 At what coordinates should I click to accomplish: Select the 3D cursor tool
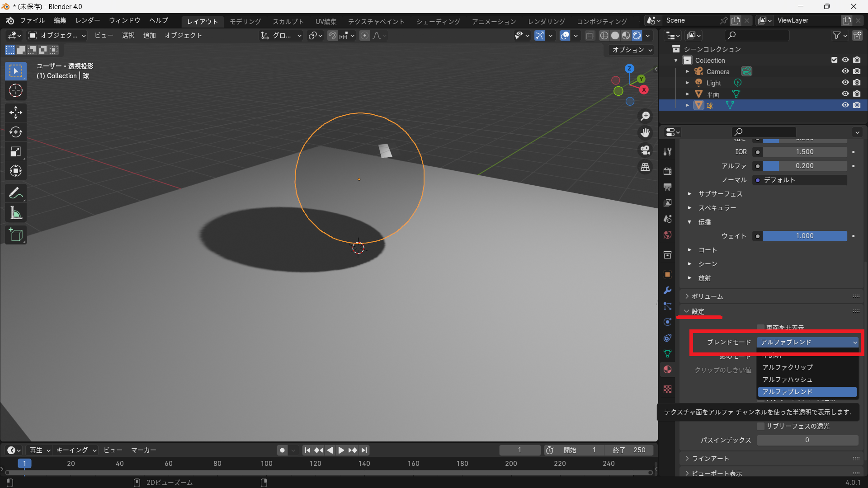coord(16,91)
